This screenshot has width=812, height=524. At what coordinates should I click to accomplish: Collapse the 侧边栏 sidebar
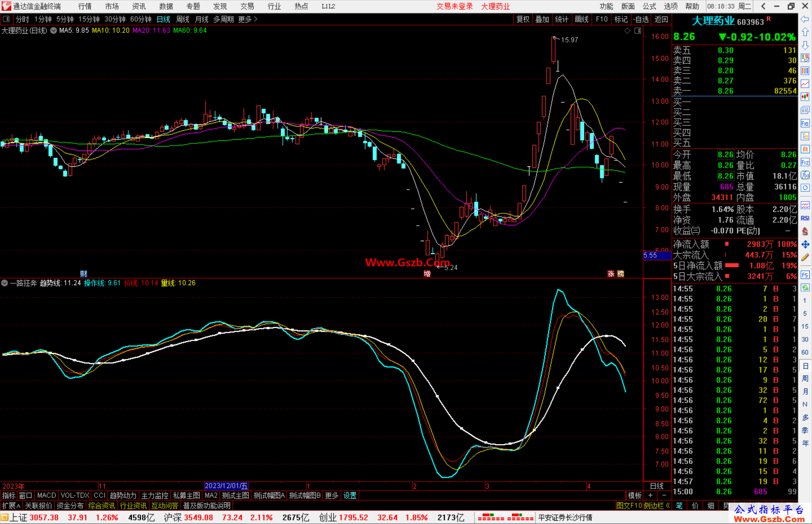pyautogui.click(x=657, y=506)
